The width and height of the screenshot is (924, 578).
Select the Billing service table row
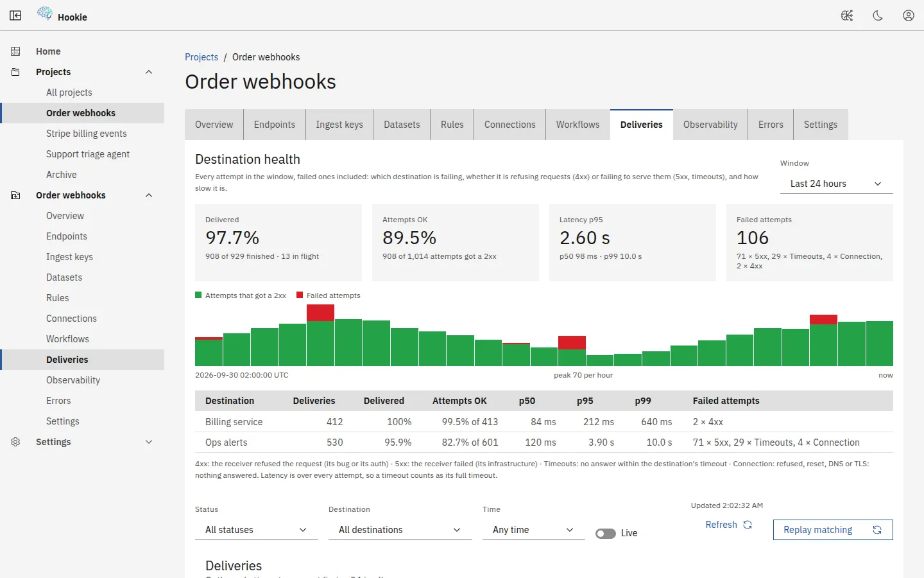[544, 422]
